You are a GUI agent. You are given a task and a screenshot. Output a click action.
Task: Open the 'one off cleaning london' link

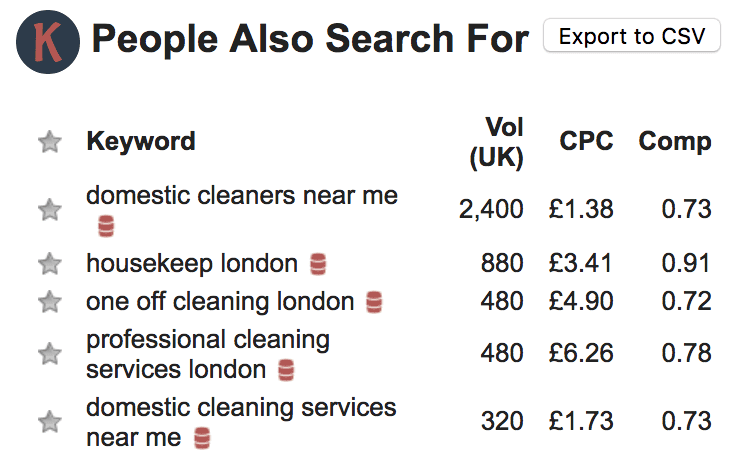(220, 301)
